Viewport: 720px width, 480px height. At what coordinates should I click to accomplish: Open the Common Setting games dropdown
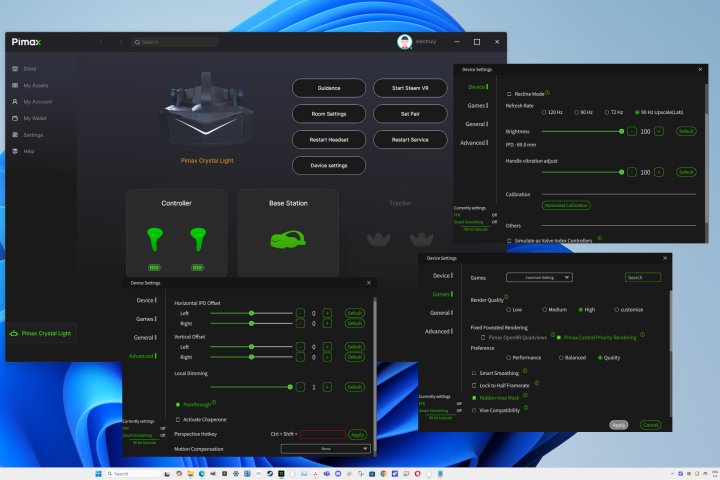(x=539, y=278)
